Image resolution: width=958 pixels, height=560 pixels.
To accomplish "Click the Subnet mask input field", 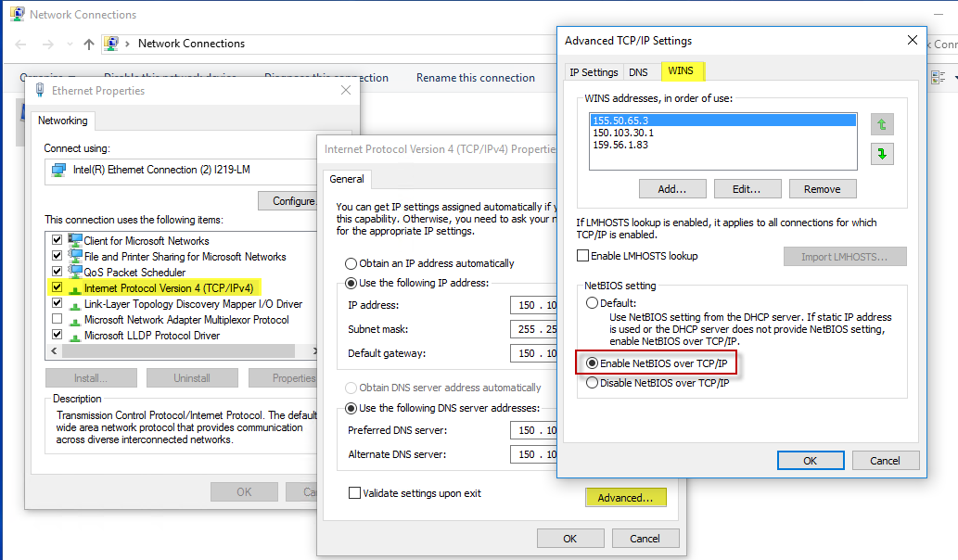I will click(533, 329).
